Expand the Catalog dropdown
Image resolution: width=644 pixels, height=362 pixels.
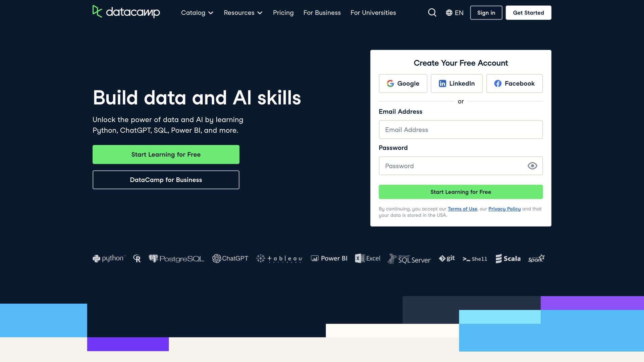(197, 12)
